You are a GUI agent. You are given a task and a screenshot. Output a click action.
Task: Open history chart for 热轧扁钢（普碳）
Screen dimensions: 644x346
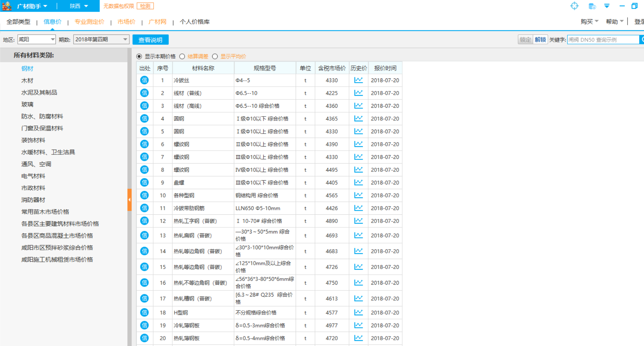(358, 235)
